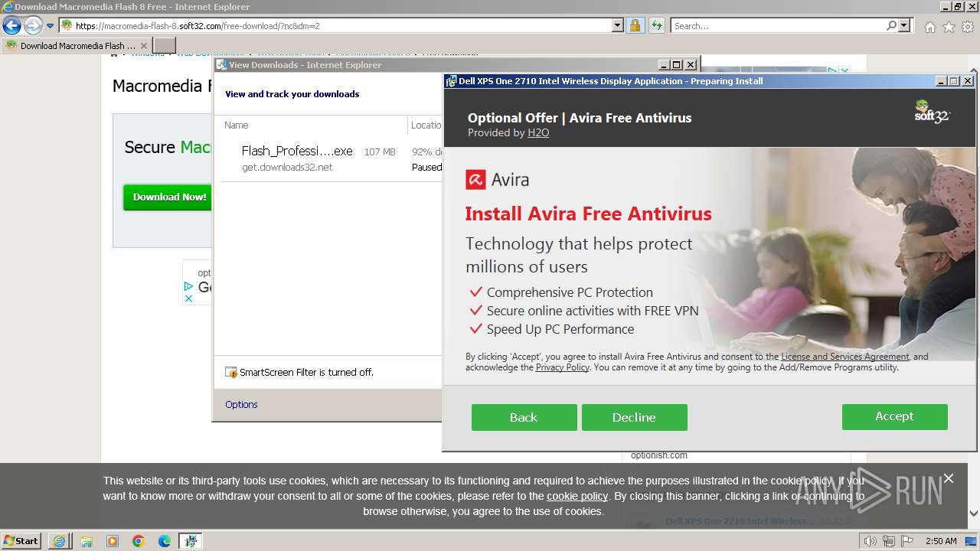Click the soft32 URL address field

tap(341, 25)
